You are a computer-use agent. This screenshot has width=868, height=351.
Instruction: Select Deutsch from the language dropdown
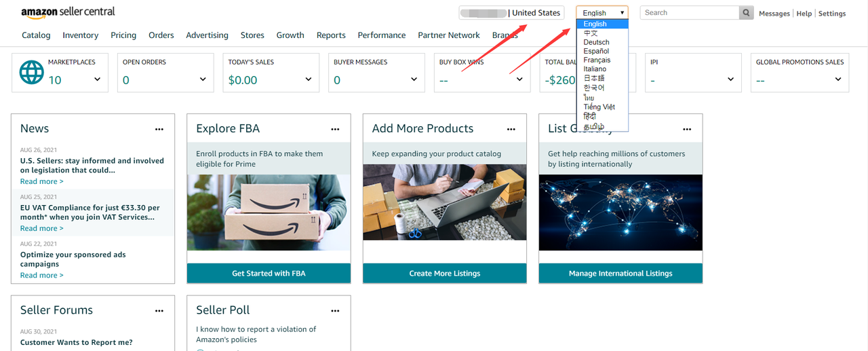tap(596, 42)
